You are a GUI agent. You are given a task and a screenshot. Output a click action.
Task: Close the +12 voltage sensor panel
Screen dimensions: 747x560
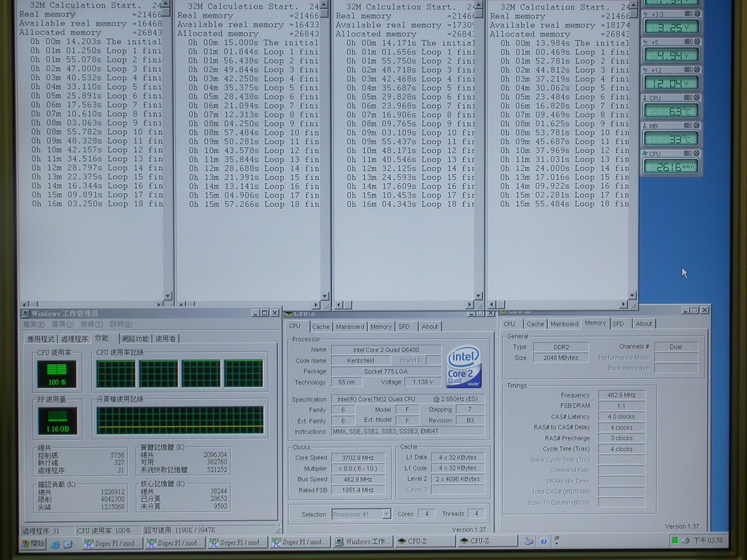(x=697, y=69)
